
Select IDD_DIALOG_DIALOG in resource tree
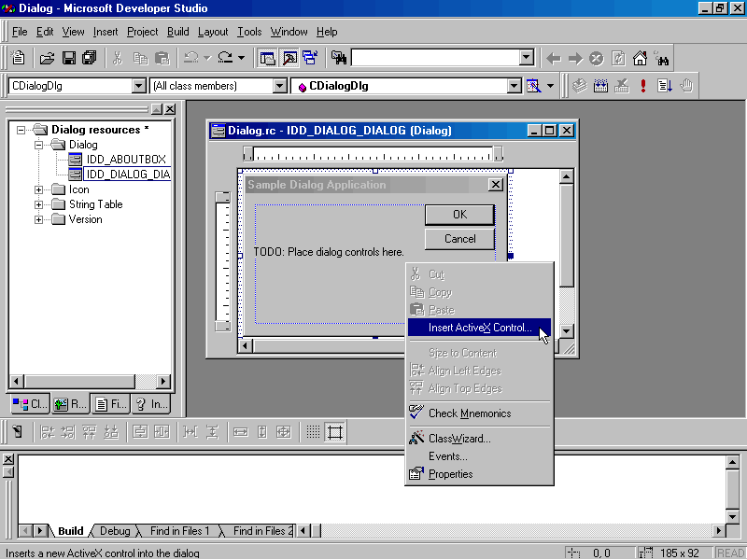point(128,175)
